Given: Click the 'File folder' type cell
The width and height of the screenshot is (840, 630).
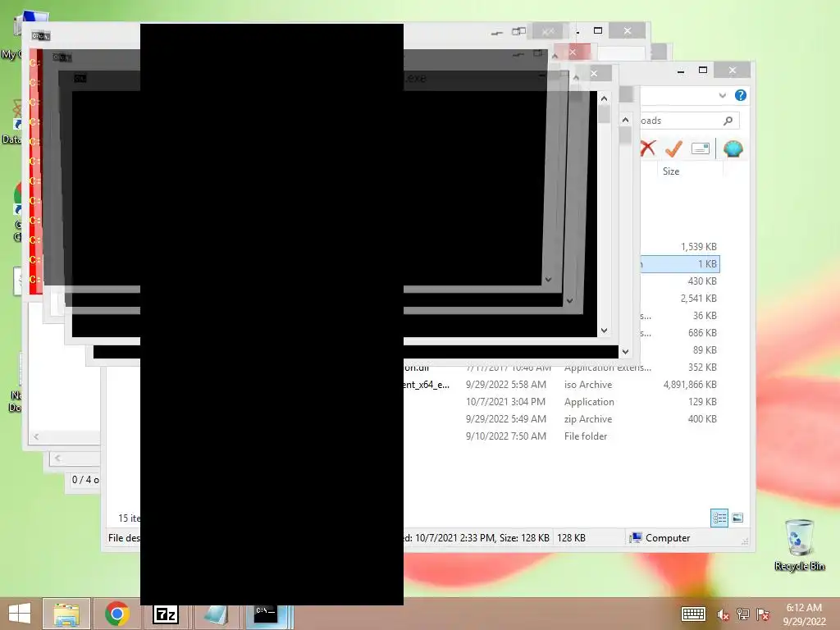Looking at the screenshot, I should (x=586, y=436).
